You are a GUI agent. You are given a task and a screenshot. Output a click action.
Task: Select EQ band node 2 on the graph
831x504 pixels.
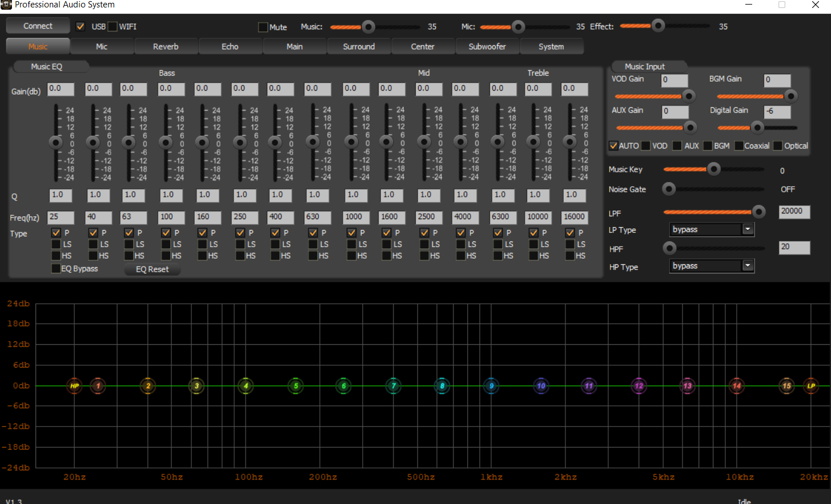tap(148, 386)
